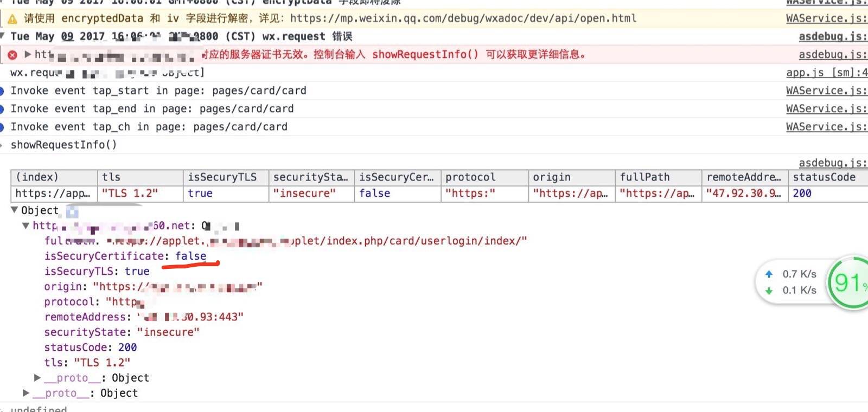Viewport: 868px width, 412px height.
Task: Sort table by the (index) column header
Action: tap(54, 177)
